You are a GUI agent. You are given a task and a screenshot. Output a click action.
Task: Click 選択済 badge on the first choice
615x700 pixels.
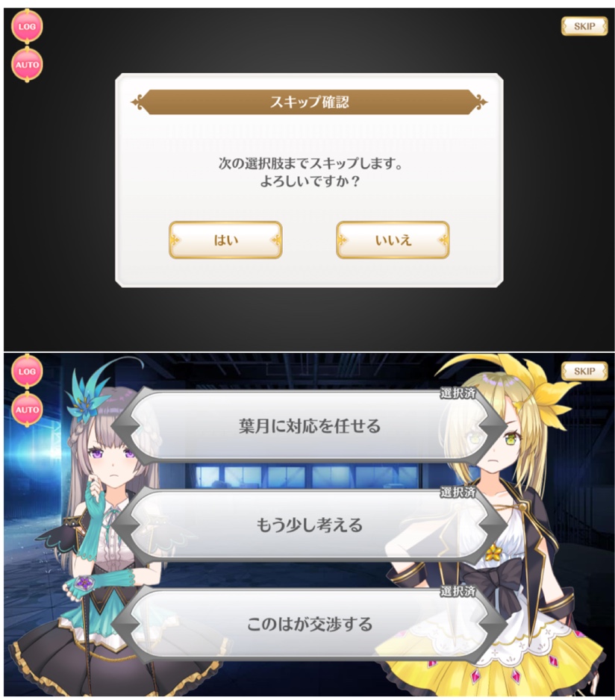click(458, 394)
